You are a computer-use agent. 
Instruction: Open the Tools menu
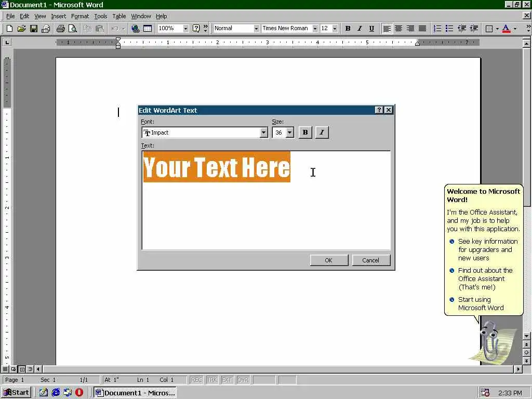(100, 16)
